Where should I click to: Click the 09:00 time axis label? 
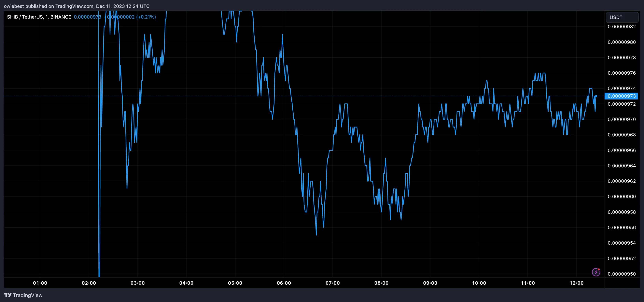(x=430, y=283)
